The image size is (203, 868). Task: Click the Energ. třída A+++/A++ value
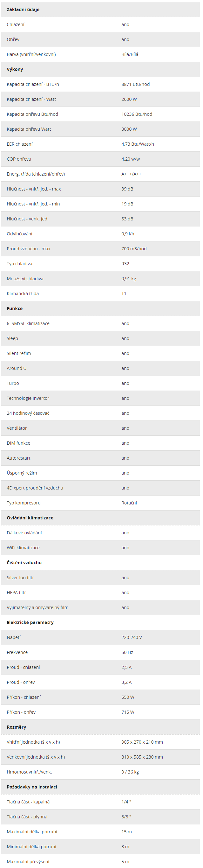[x=131, y=174]
